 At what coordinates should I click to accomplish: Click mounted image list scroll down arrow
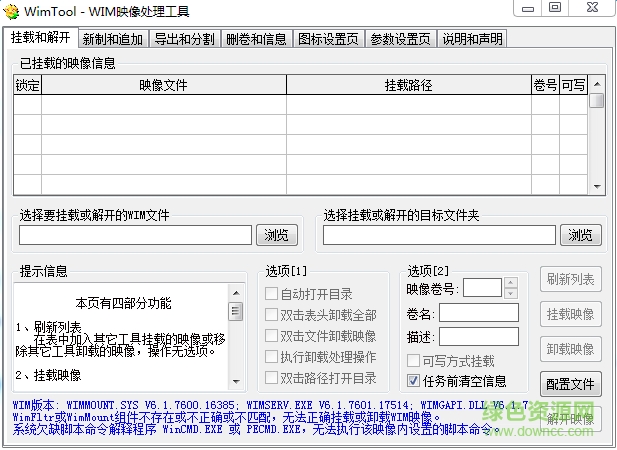(x=597, y=187)
